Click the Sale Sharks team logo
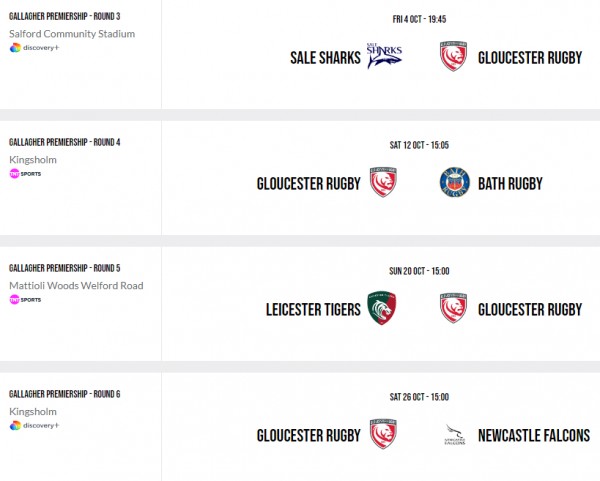 coord(385,57)
